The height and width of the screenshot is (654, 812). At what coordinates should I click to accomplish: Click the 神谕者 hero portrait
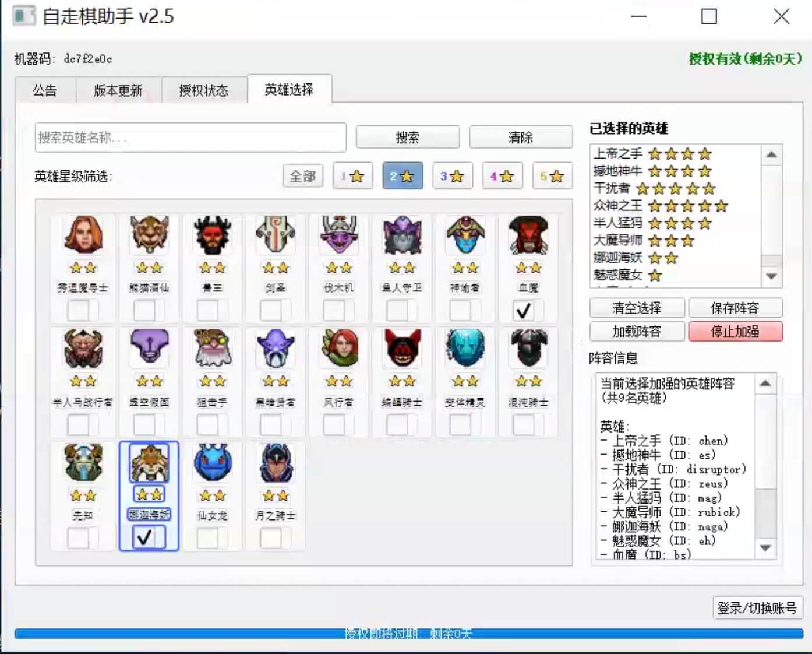tap(465, 235)
